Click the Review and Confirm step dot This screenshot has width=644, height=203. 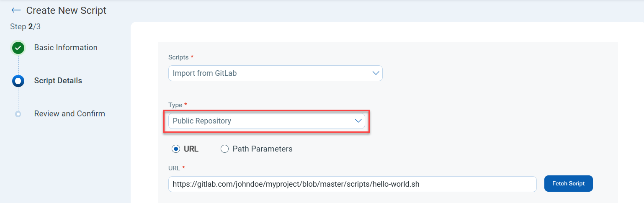pos(18,114)
